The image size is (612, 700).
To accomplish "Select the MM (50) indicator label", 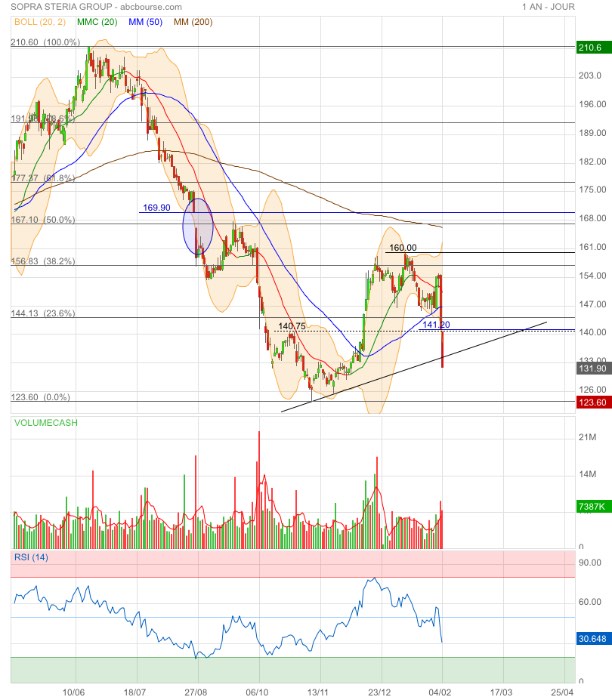I will coord(145,22).
